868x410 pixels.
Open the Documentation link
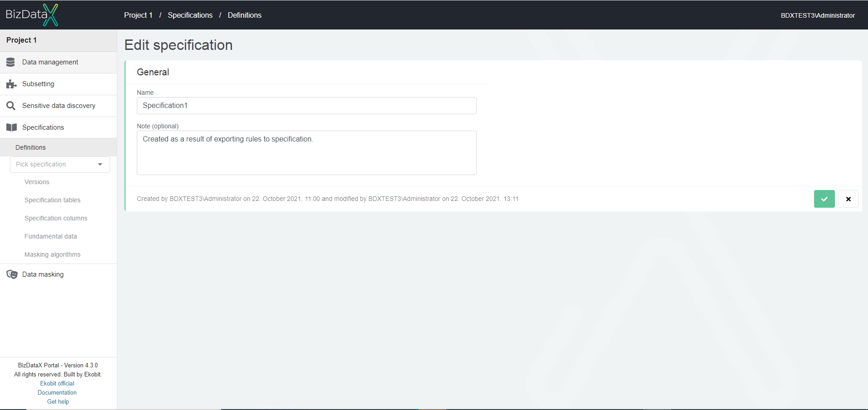coord(57,392)
